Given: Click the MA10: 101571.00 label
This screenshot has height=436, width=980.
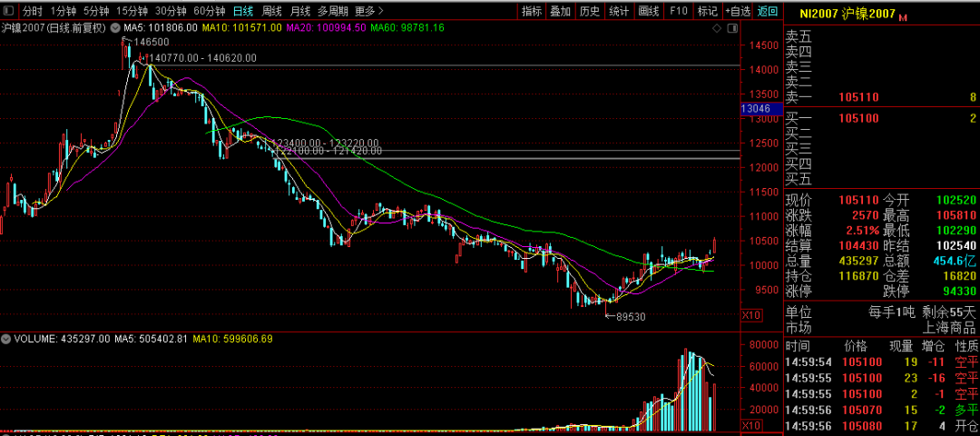Looking at the screenshot, I should click(242, 27).
